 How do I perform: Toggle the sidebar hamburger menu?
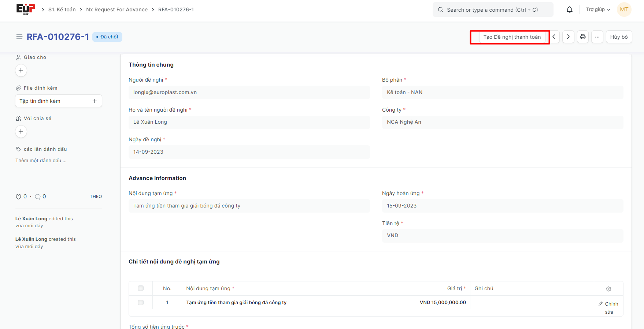[19, 37]
